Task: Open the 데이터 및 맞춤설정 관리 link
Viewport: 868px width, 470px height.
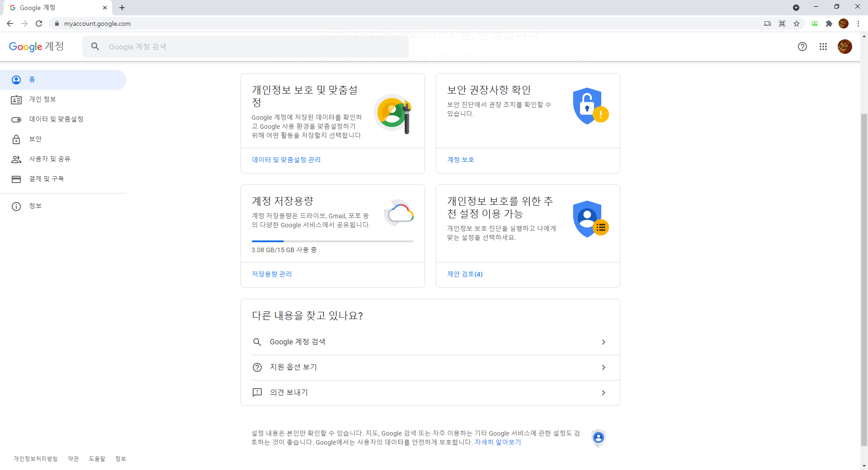Action: 286,160
